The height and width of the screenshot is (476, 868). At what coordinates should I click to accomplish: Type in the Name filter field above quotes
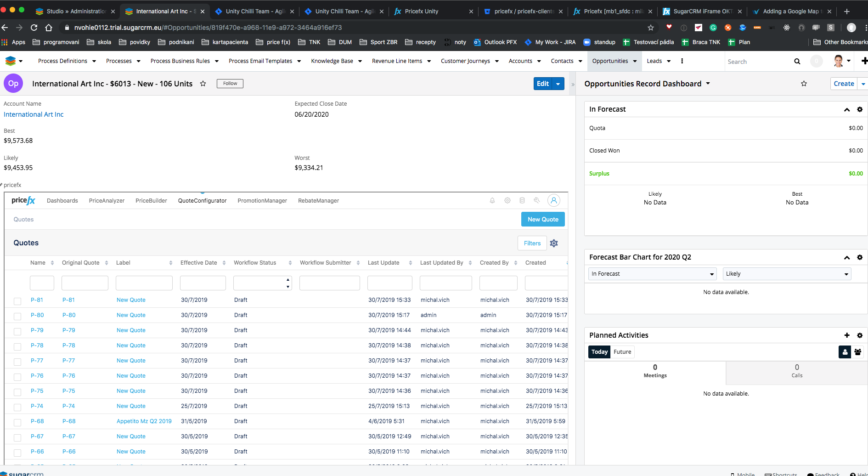coord(42,283)
